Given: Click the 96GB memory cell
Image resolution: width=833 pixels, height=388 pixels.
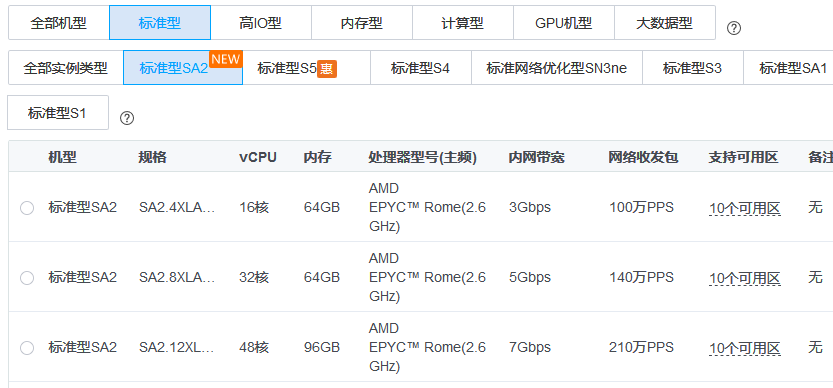Looking at the screenshot, I should 322,348.
